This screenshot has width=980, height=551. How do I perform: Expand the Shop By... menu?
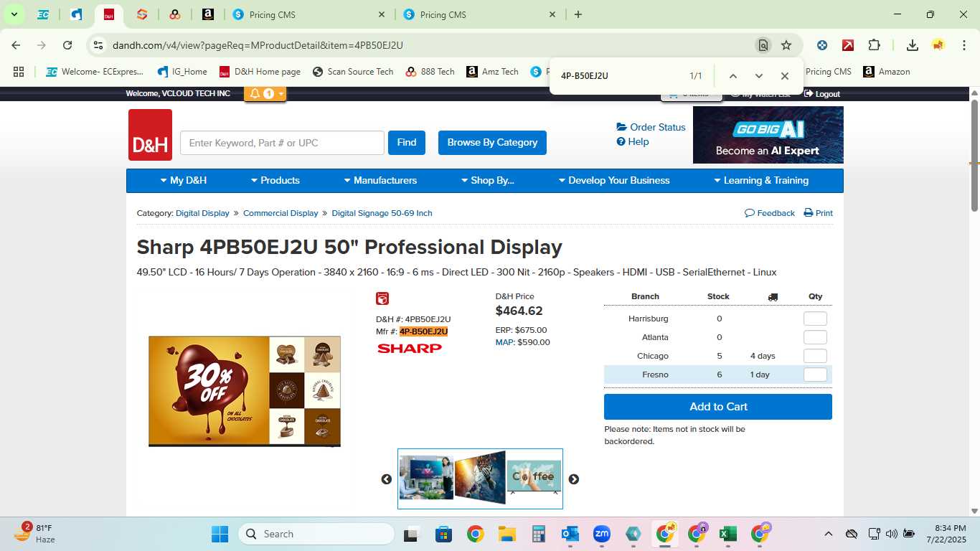[488, 181]
